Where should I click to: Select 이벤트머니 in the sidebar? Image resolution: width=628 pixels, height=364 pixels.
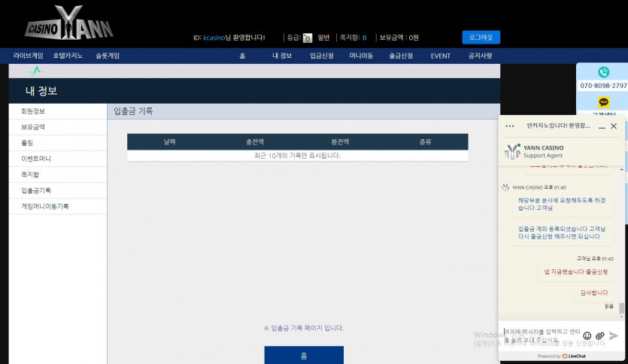coord(58,159)
